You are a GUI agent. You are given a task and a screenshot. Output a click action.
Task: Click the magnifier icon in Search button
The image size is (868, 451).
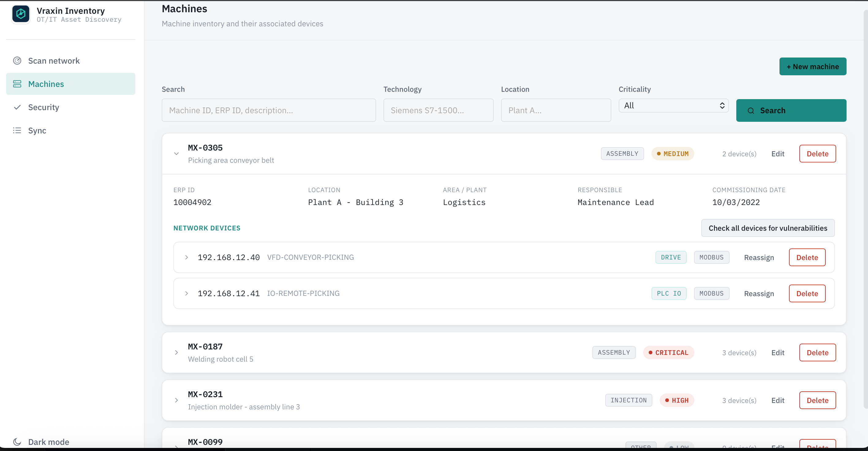(x=751, y=110)
